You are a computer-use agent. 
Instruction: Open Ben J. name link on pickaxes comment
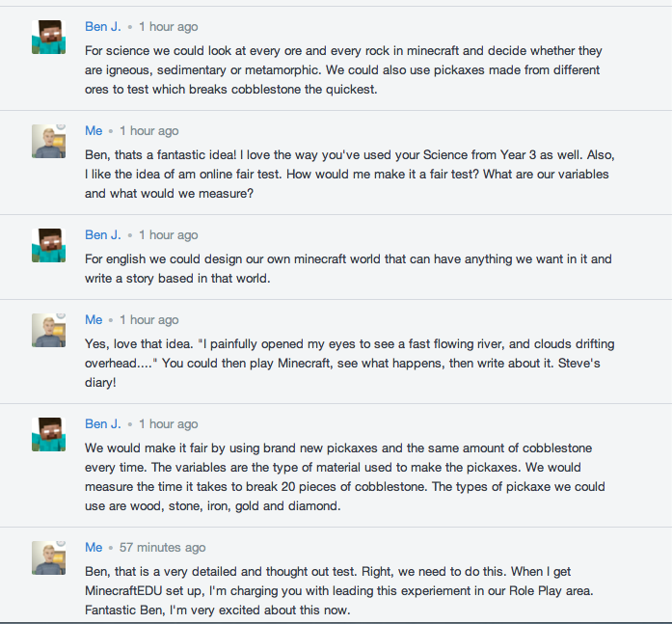[103, 423]
